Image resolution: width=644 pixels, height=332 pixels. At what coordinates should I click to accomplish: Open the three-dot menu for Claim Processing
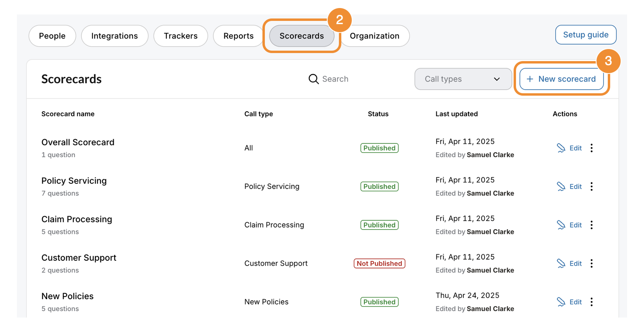[592, 225]
